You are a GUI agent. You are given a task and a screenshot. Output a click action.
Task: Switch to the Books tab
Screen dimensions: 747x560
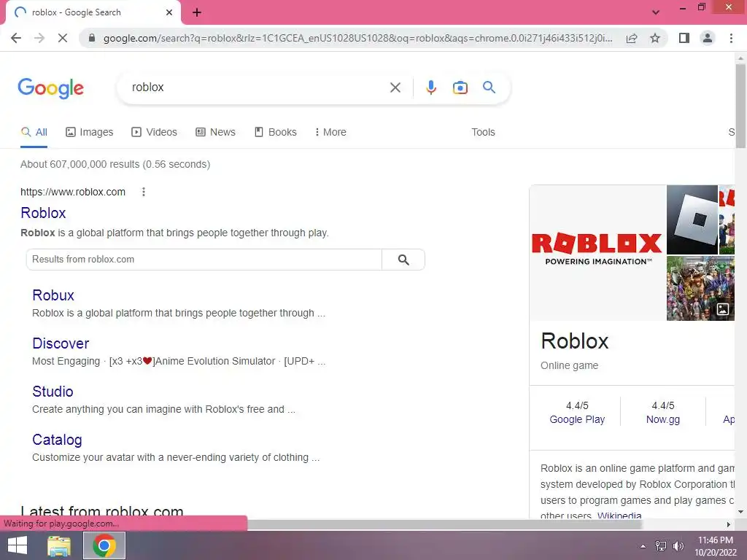point(276,133)
